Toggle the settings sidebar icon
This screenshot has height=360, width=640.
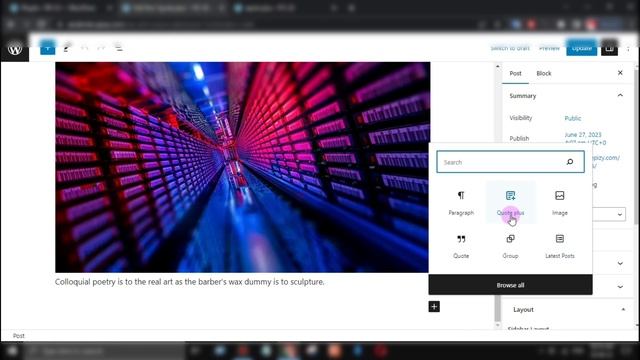[609, 48]
